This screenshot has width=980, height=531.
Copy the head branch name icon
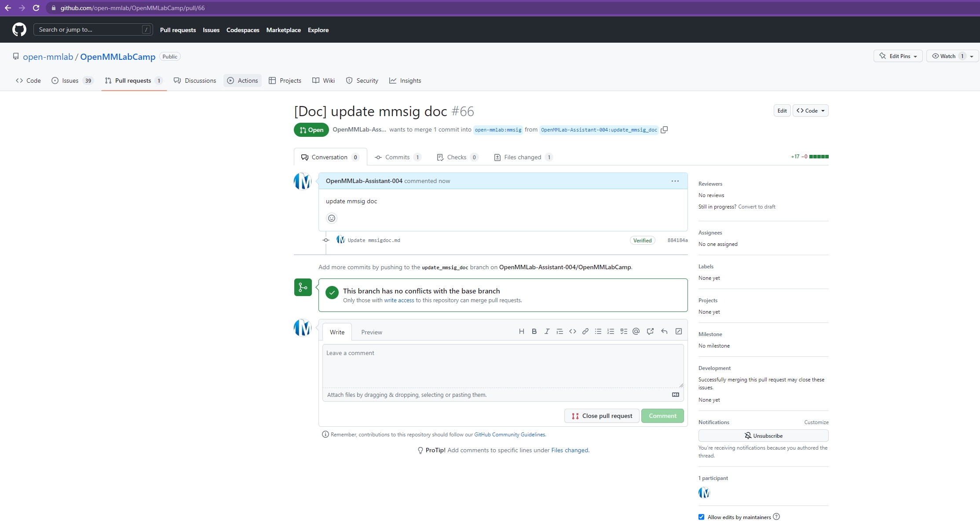point(664,130)
